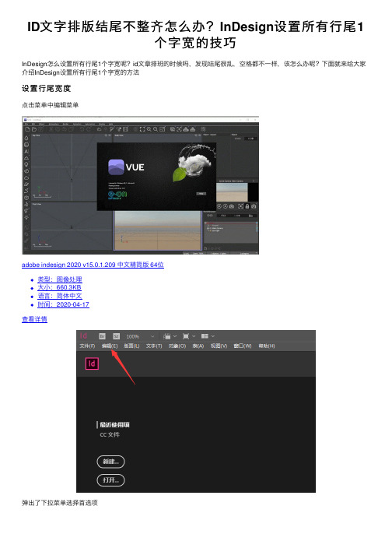The height and width of the screenshot is (555, 392).
Task: Click the 打开... button
Action: (x=110, y=480)
